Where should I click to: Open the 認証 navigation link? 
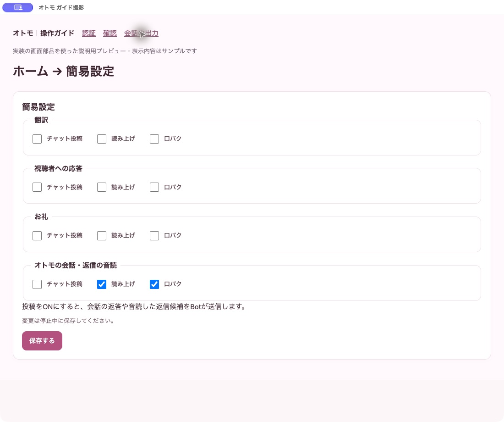[89, 33]
